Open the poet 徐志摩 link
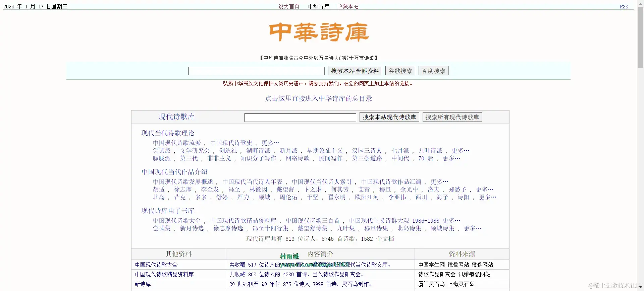Viewport: 644px width, 291px height. click(183, 190)
